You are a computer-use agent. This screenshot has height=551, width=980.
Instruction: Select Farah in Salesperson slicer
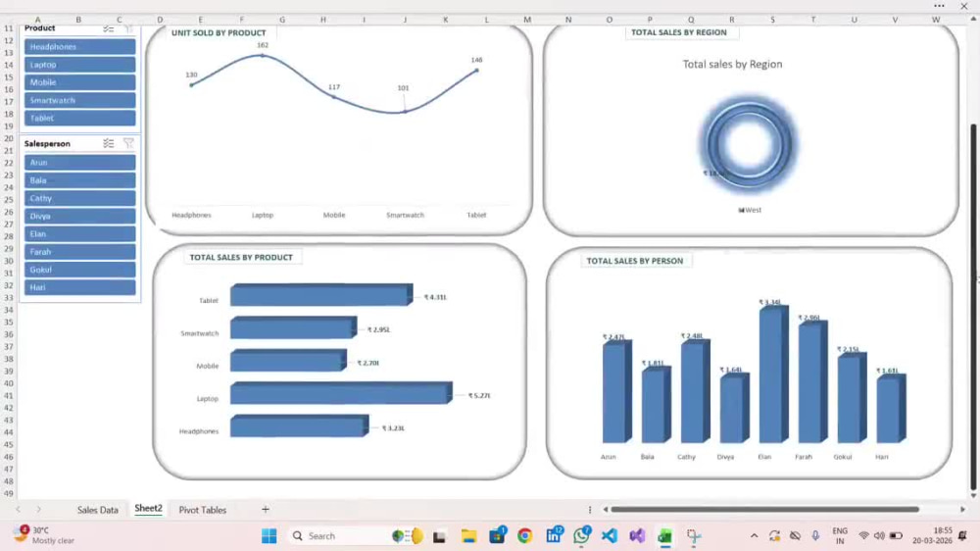click(x=80, y=251)
